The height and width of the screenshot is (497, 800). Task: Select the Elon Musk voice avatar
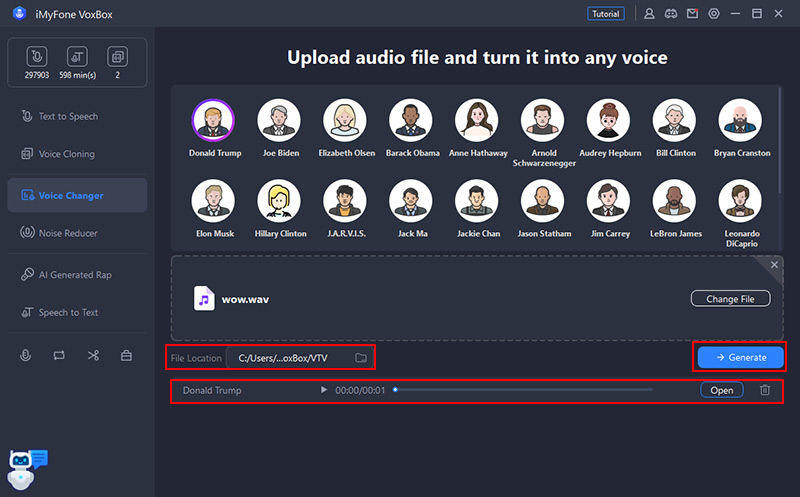(x=213, y=201)
